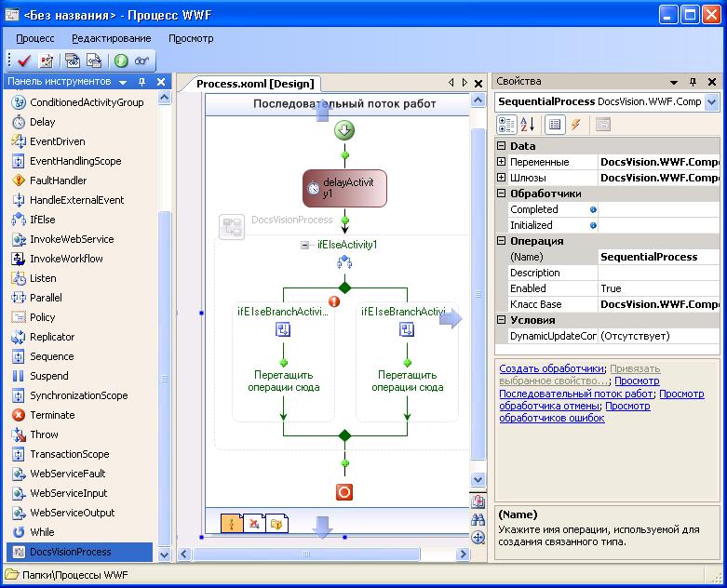Screen dimensions: 727x588
Task: Show events with the lightning bolt button
Action: (576, 125)
